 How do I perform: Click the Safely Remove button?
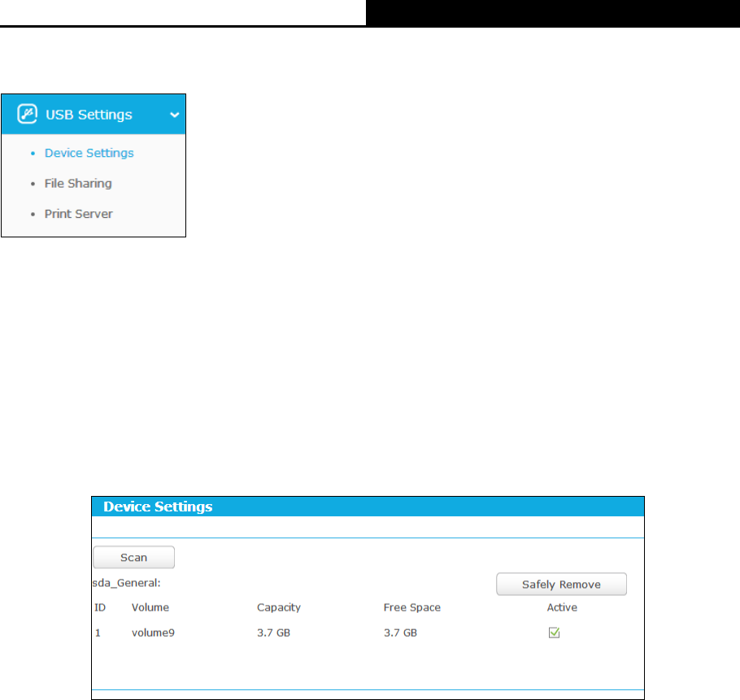562,585
